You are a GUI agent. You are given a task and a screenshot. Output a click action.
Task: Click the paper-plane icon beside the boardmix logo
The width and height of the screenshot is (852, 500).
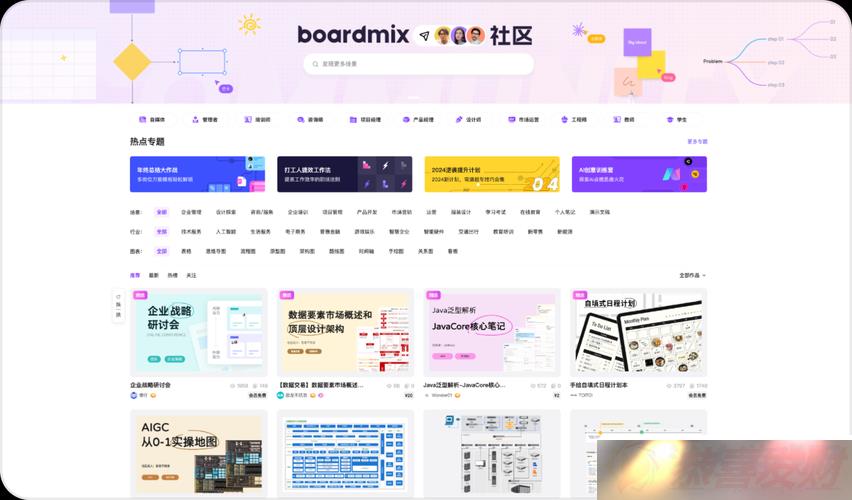coord(424,36)
